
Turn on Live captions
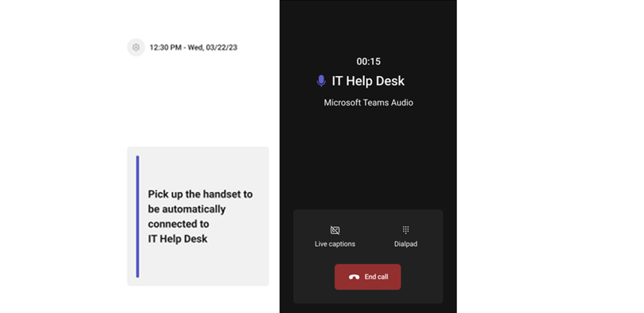(x=335, y=236)
